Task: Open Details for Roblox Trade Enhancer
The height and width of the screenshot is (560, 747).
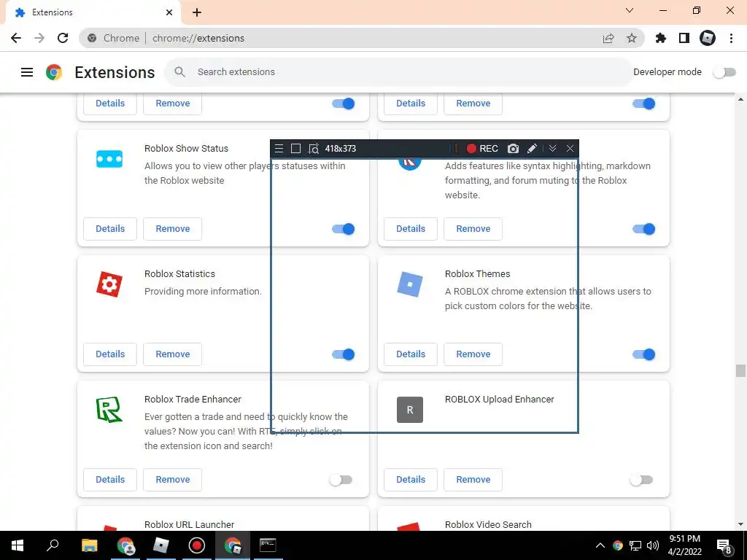Action: [x=110, y=480]
